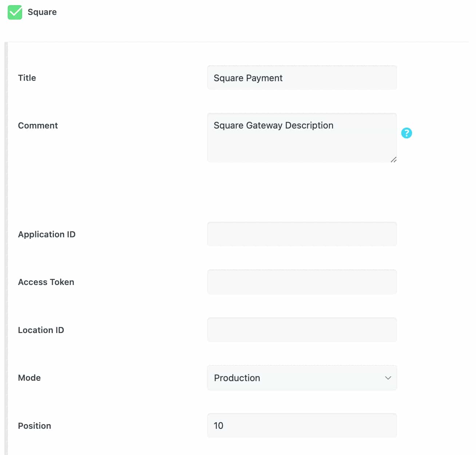Click the blue question mark help icon

pyautogui.click(x=406, y=133)
